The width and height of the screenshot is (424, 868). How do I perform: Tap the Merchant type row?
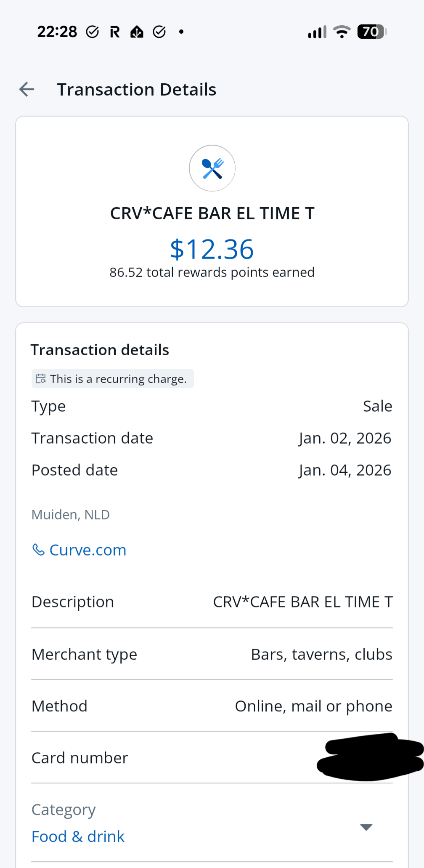coord(212,655)
